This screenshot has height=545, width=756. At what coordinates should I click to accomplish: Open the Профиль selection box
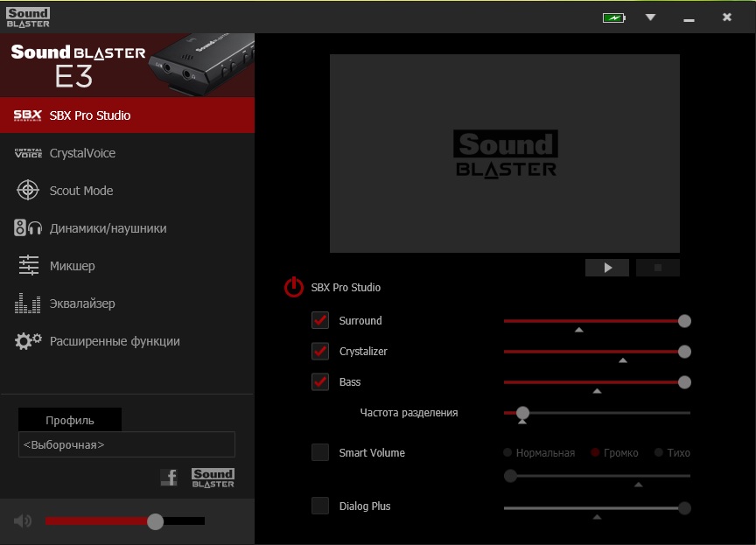127,444
